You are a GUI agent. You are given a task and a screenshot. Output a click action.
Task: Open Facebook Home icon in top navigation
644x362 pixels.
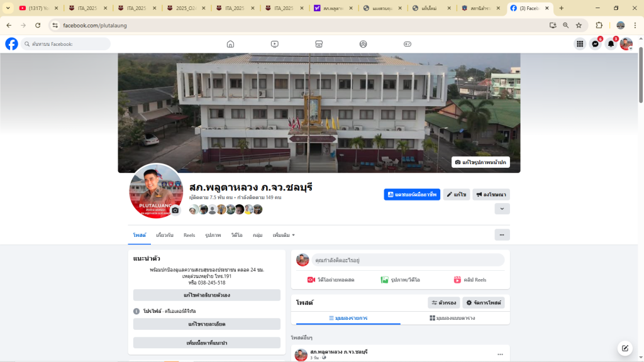tap(230, 44)
